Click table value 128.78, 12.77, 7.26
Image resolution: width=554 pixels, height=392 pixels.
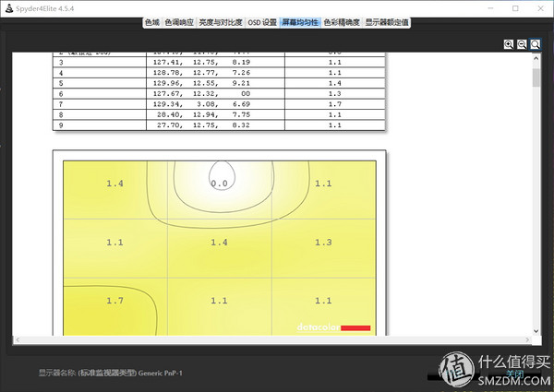click(x=201, y=73)
